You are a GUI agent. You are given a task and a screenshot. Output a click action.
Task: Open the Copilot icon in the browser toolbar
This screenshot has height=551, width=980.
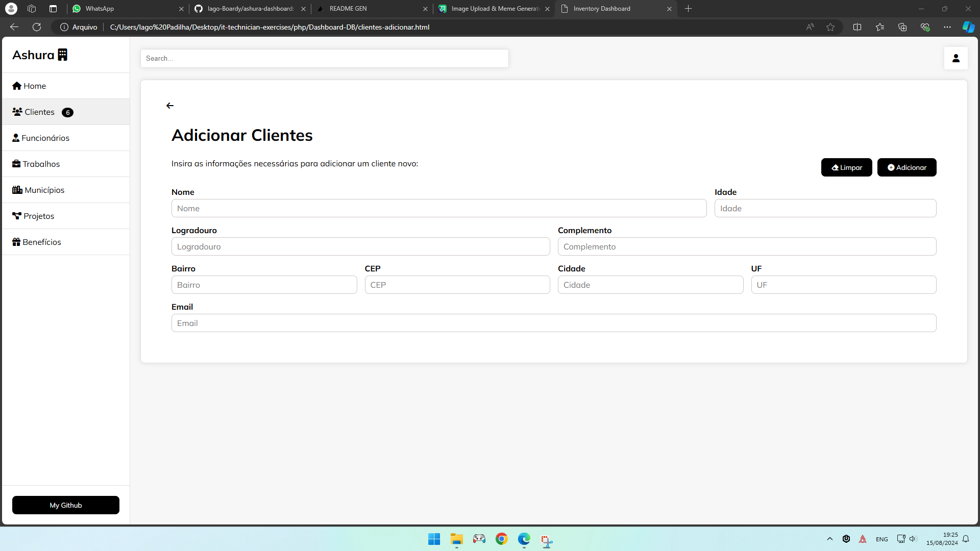[968, 27]
